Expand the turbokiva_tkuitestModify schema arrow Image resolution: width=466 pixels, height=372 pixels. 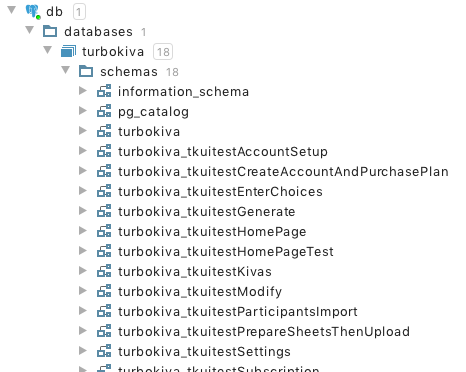83,291
